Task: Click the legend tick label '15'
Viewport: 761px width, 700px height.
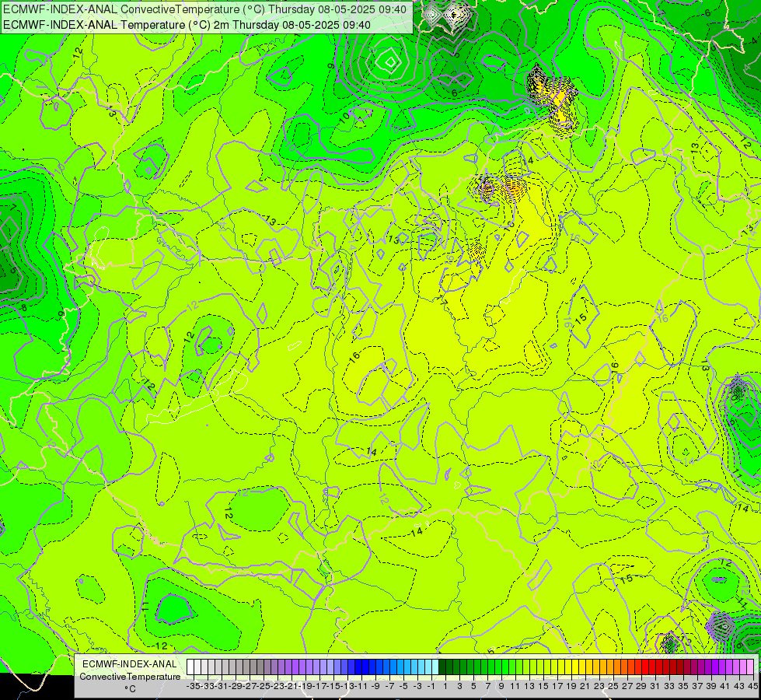Action: [x=543, y=686]
